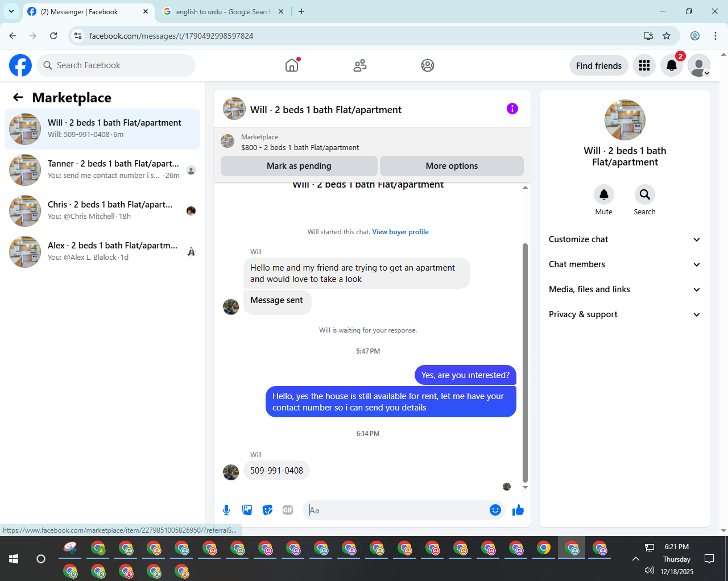This screenshot has height=581, width=728.
Task: View site information icon beside the URL
Action: pyautogui.click(x=78, y=36)
